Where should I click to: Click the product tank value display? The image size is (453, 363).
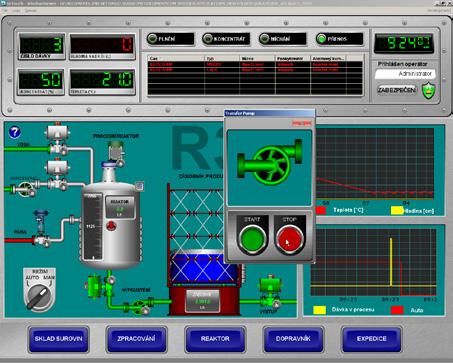[203, 302]
